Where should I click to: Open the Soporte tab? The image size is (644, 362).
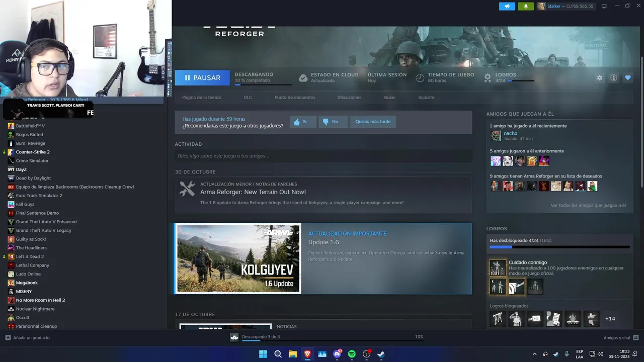tap(426, 98)
